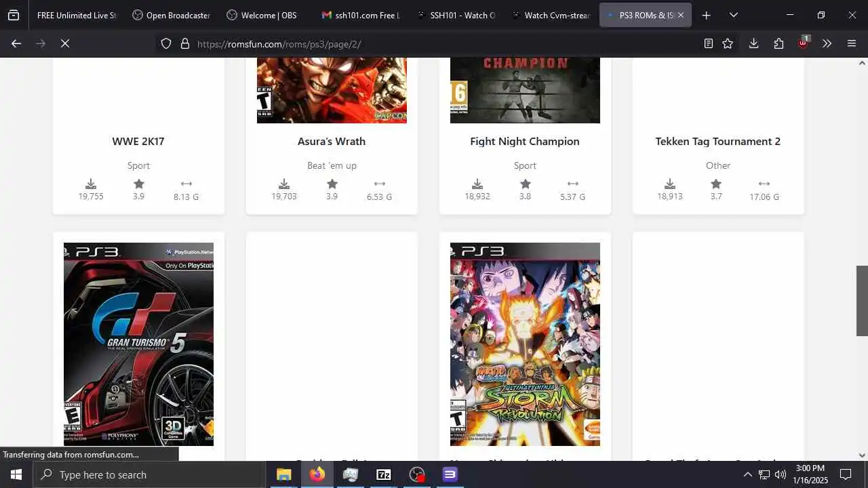This screenshot has width=868, height=488.
Task: Open a new tab with the plus button
Action: pos(706,15)
